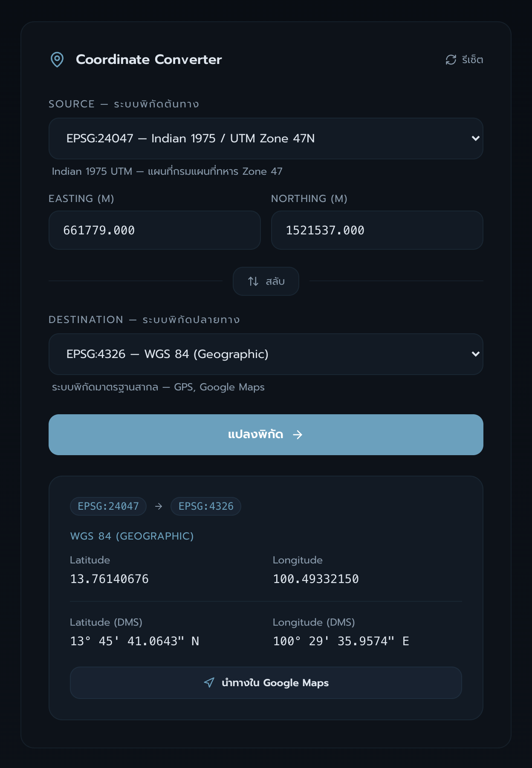Click the EPSG:4326 result badge
This screenshot has height=768, width=532.
point(206,506)
